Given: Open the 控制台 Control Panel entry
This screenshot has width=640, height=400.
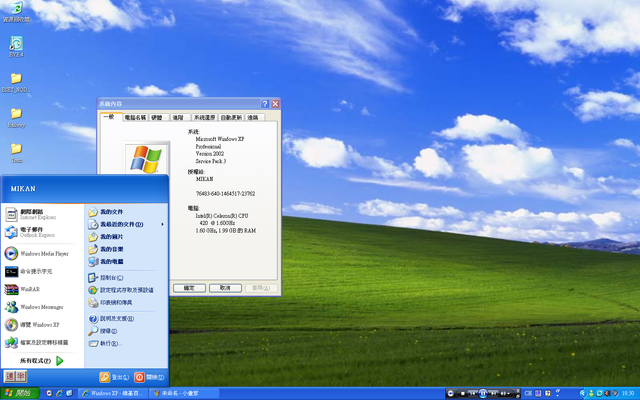Looking at the screenshot, I should 110,277.
